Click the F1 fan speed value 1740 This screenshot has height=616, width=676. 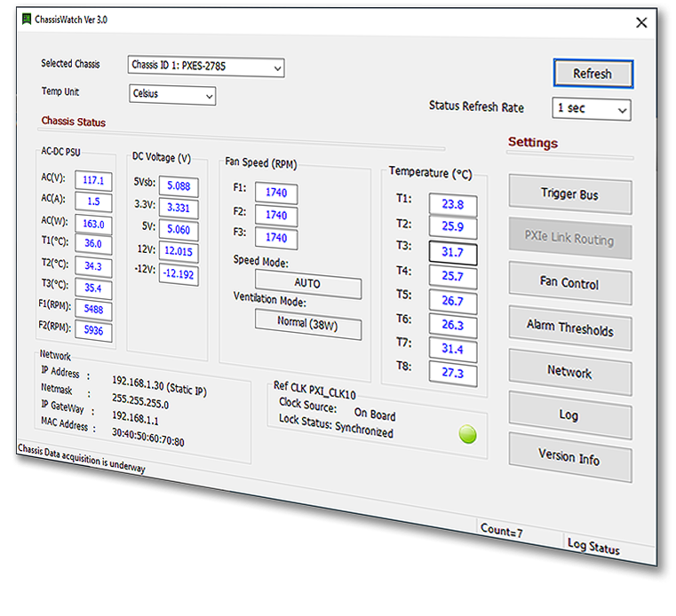click(276, 193)
